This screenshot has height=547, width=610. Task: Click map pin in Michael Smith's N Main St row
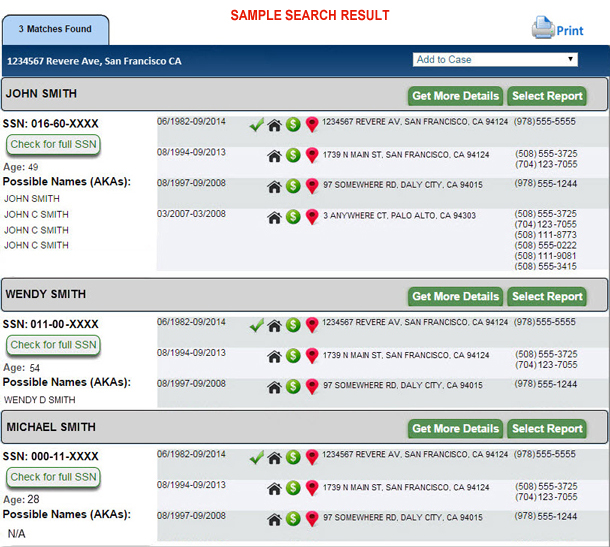[312, 488]
